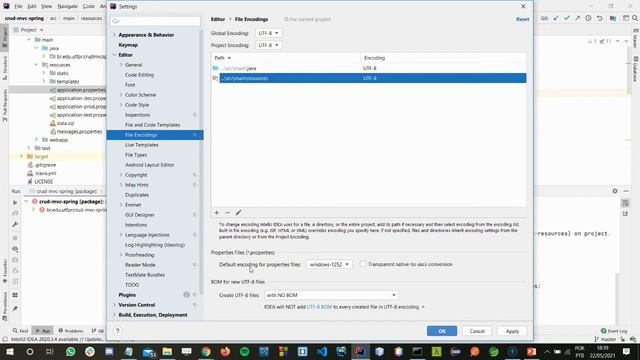This screenshot has width=640, height=360.
Task: Open PowerPoint from the taskbar
Action: 531,351
